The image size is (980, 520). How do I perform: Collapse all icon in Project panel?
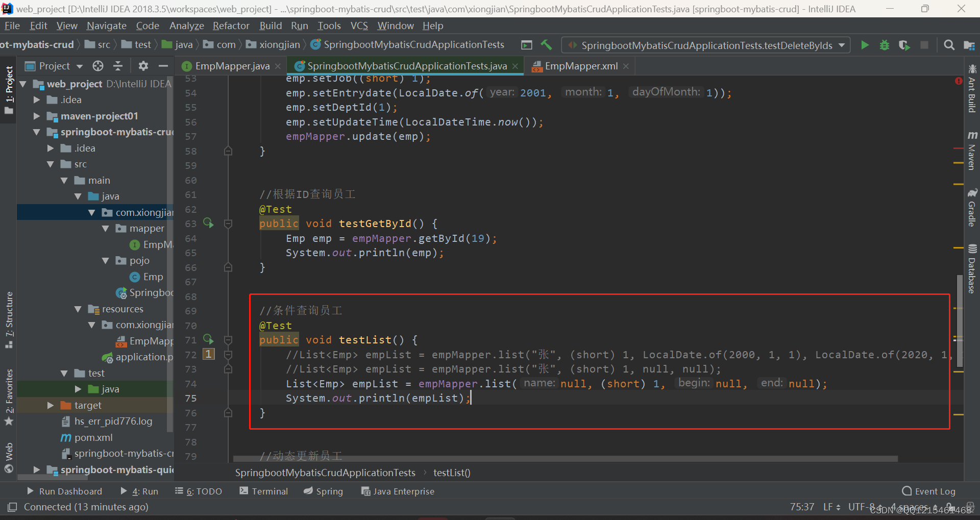click(118, 66)
